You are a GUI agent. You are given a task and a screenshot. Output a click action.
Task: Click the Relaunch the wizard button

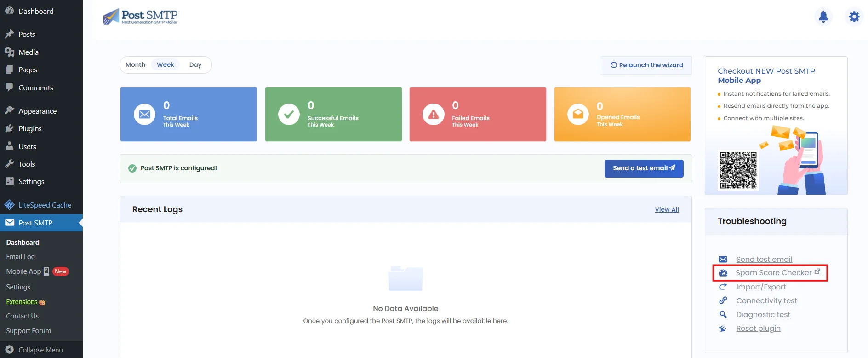pos(646,65)
